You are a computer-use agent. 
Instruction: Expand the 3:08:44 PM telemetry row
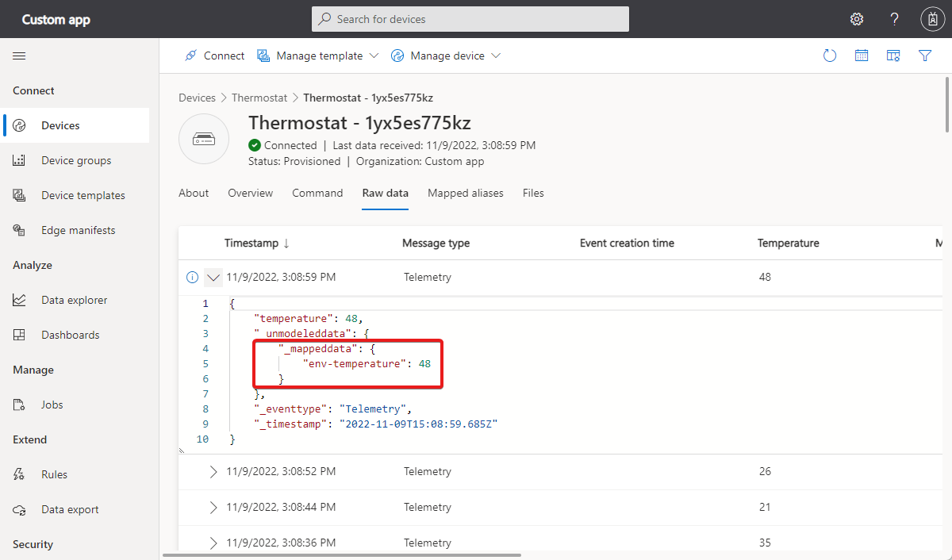pyautogui.click(x=213, y=507)
